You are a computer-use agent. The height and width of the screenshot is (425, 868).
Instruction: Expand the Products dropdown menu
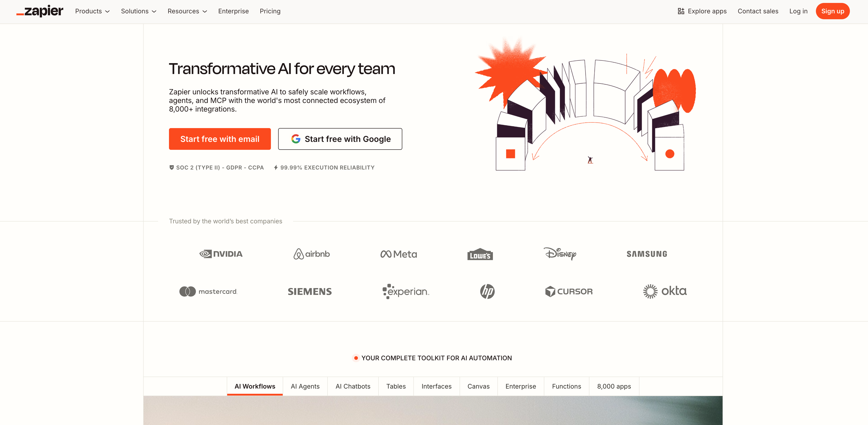tap(92, 11)
